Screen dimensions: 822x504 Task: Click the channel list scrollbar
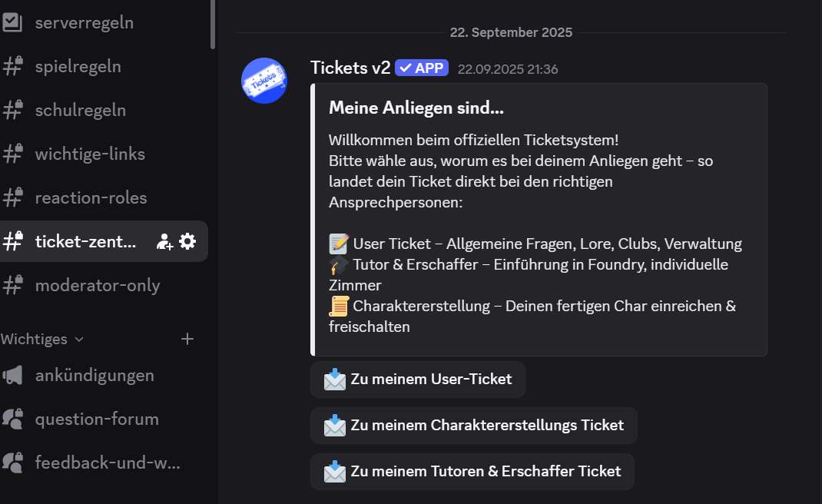coord(213,23)
